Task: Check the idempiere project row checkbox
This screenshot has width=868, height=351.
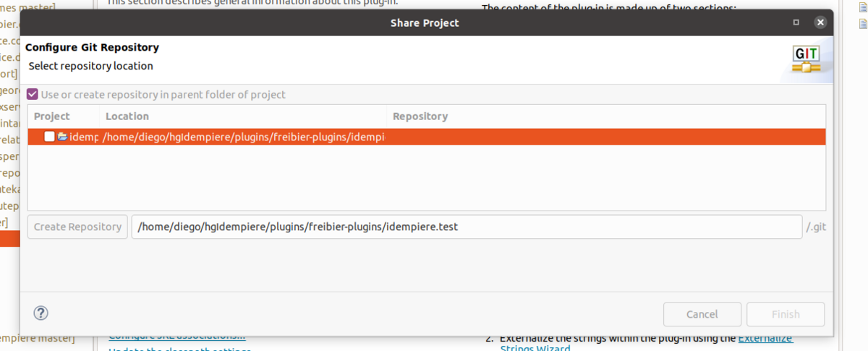Action: pyautogui.click(x=49, y=137)
